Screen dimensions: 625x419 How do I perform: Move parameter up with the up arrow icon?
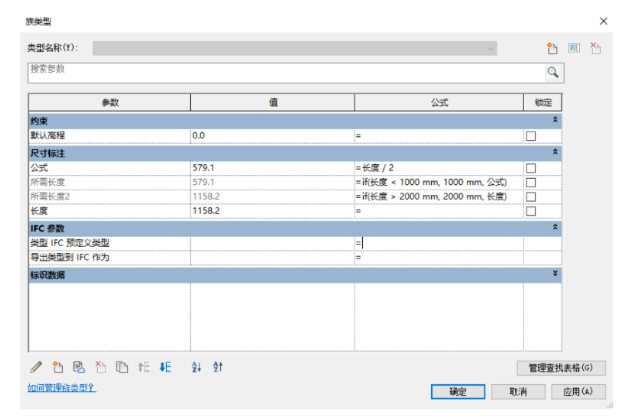143,367
